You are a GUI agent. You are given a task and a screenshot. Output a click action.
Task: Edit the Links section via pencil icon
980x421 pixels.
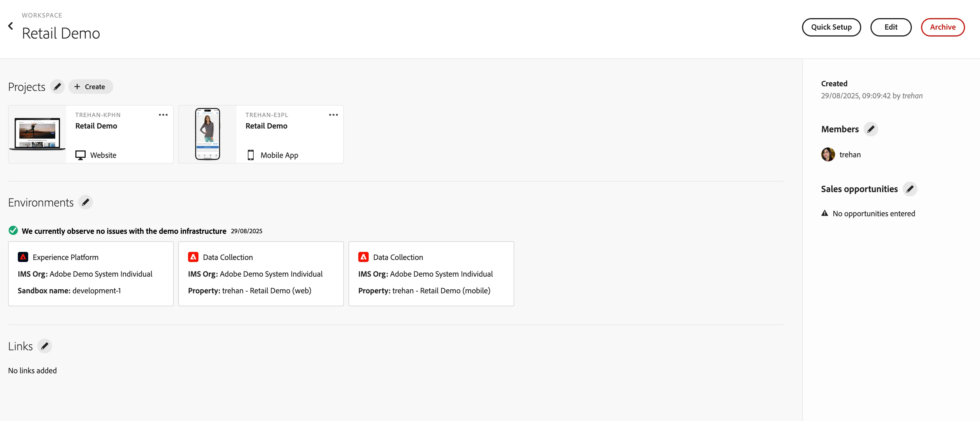(45, 346)
